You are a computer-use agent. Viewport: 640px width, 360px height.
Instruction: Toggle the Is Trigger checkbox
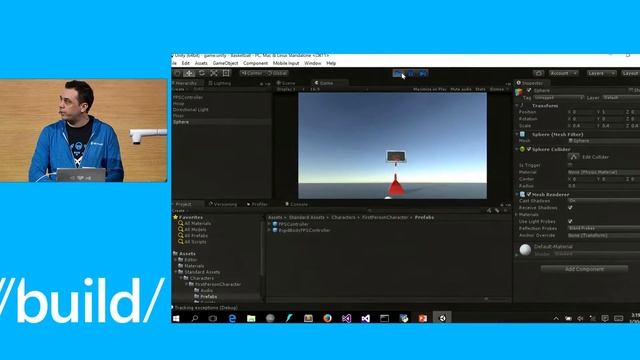[570, 165]
